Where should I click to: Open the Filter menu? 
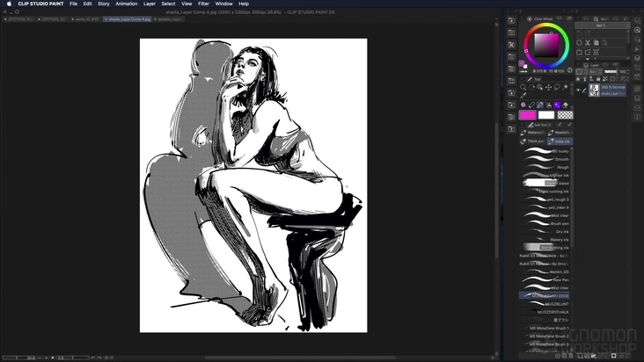204,4
